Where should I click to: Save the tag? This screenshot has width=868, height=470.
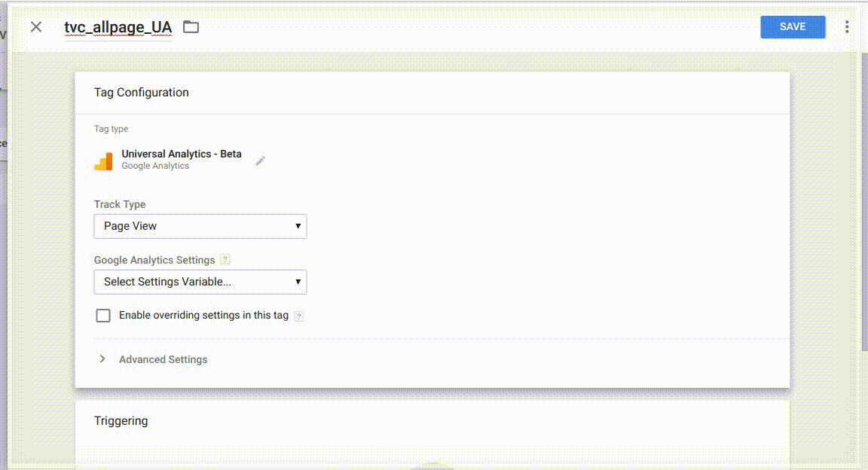pos(793,26)
